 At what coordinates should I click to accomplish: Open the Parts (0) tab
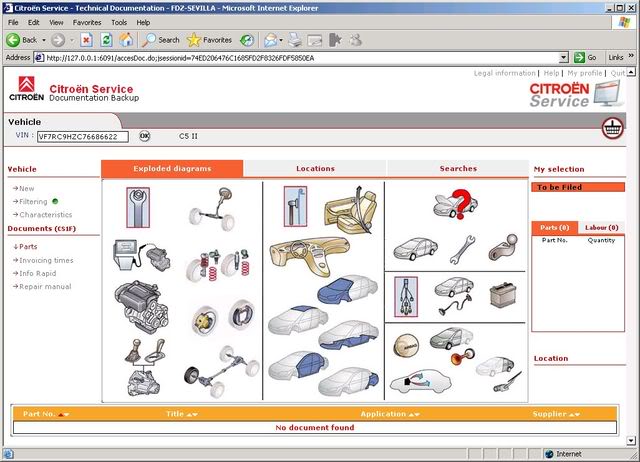coord(554,228)
